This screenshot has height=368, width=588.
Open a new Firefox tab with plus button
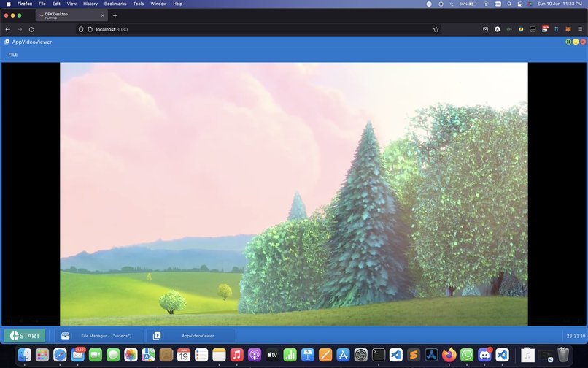pyautogui.click(x=115, y=15)
